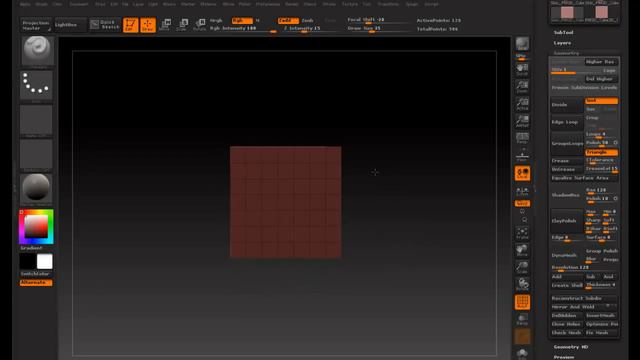Image resolution: width=640 pixels, height=360 pixels.
Task: Open the Projection Master
Action: [36, 25]
